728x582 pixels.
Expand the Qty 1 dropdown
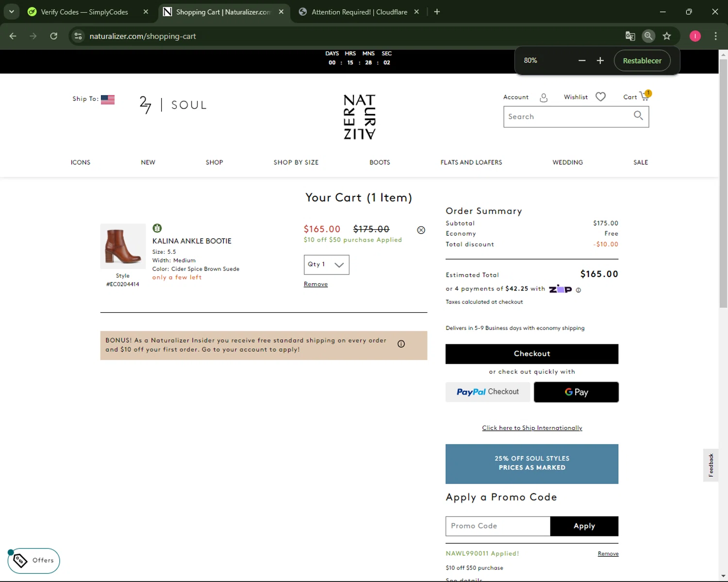click(x=326, y=265)
